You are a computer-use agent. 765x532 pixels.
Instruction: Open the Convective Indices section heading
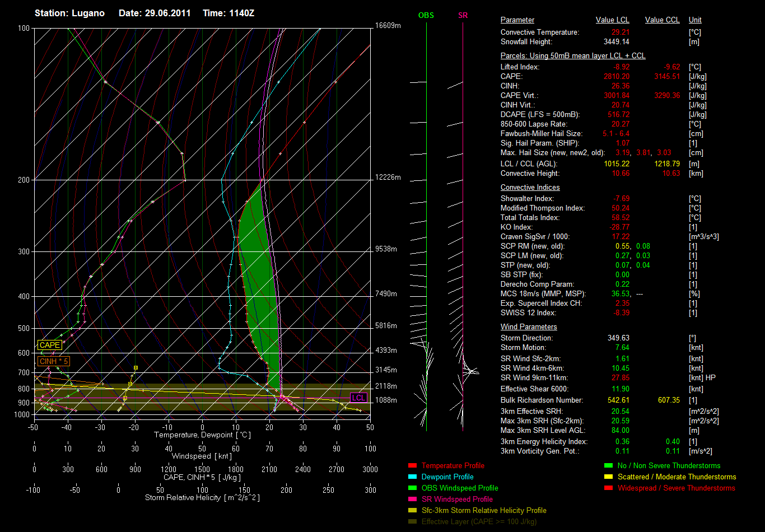[x=530, y=188]
